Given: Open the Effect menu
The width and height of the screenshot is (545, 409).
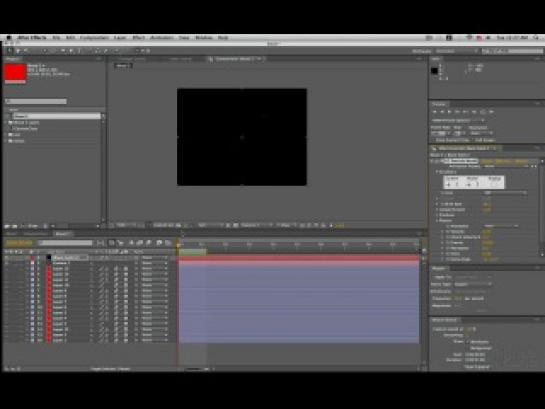Looking at the screenshot, I should (139, 38).
